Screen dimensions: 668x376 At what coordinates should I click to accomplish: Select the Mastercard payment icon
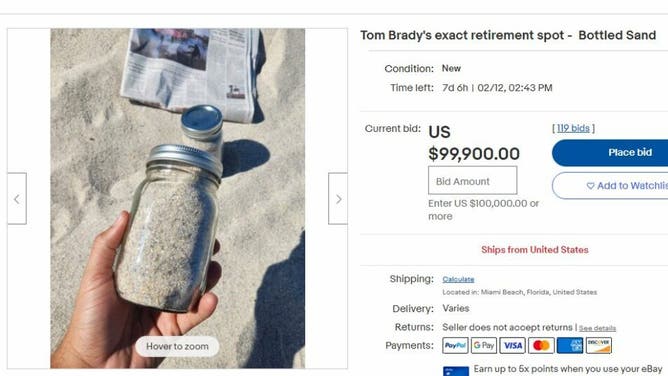tap(541, 345)
